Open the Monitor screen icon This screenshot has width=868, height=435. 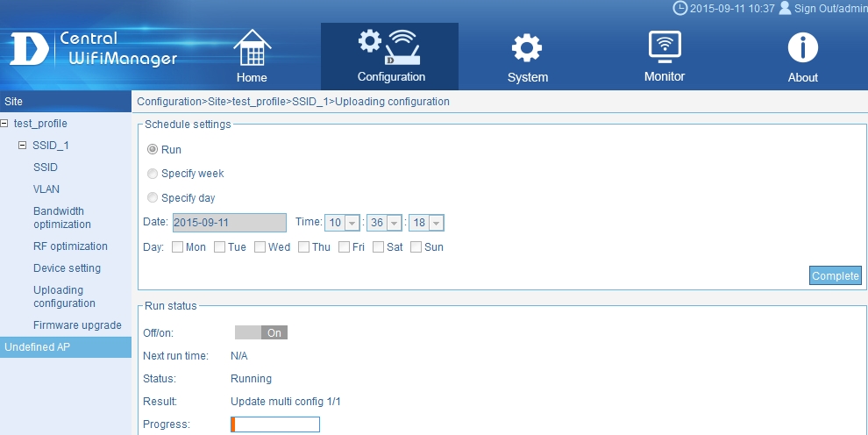[x=664, y=46]
